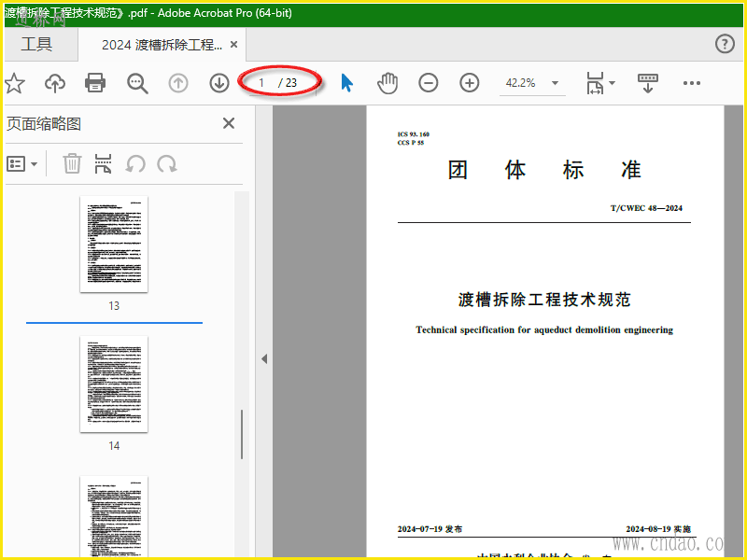The image size is (747, 560).
Task: Click the CCS P 55 code text
Action: click(411, 143)
